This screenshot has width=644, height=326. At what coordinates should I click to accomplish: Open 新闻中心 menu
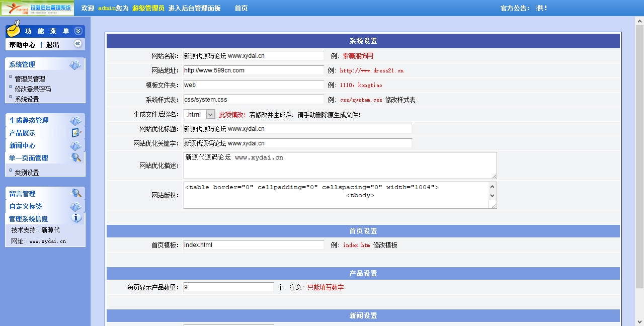coord(22,146)
